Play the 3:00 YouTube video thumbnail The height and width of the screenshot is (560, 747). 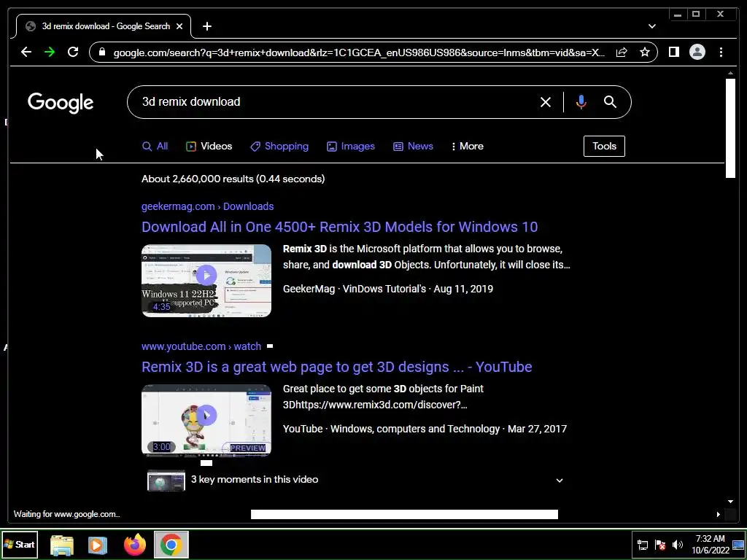click(206, 421)
